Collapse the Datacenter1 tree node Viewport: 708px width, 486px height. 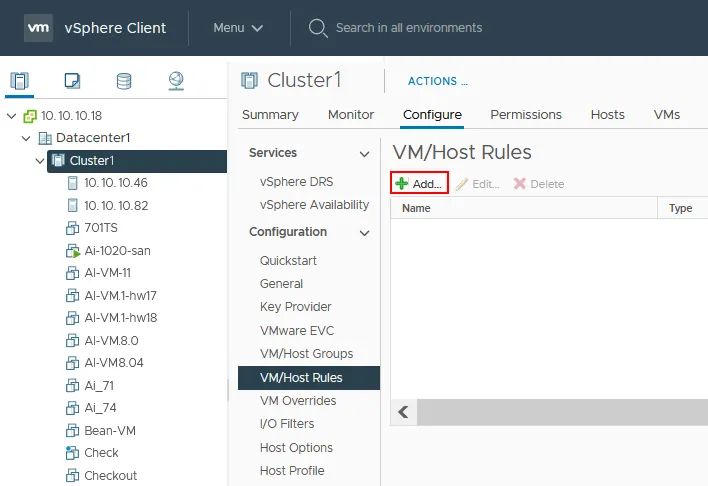[x=26, y=138]
